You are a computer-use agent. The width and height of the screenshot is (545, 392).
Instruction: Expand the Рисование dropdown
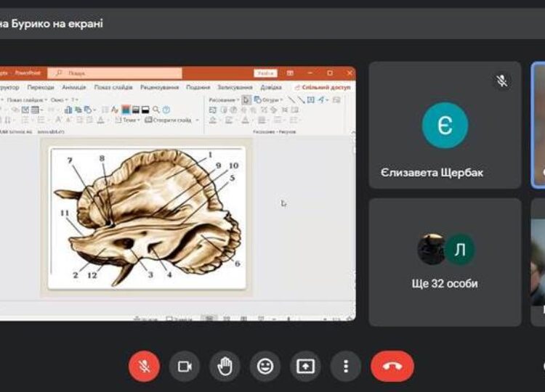[224, 100]
